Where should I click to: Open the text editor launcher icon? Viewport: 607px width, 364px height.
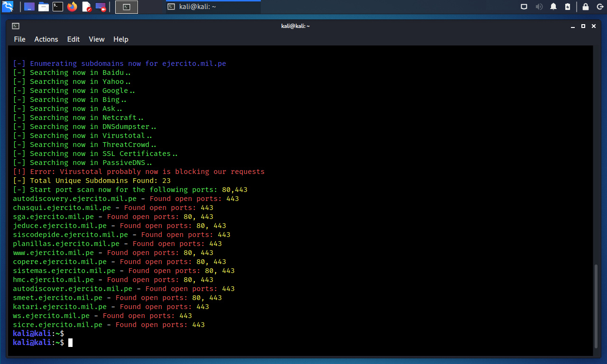(x=86, y=7)
